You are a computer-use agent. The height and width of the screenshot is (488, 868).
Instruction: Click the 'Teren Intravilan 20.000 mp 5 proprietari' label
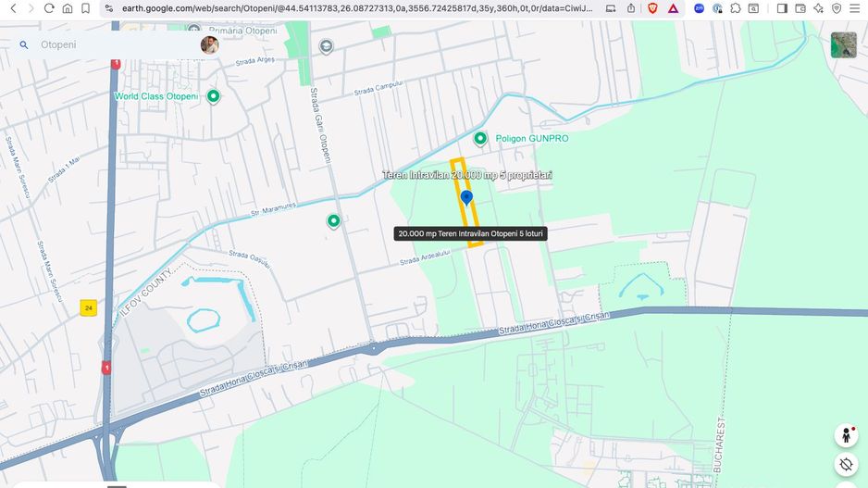(x=467, y=175)
